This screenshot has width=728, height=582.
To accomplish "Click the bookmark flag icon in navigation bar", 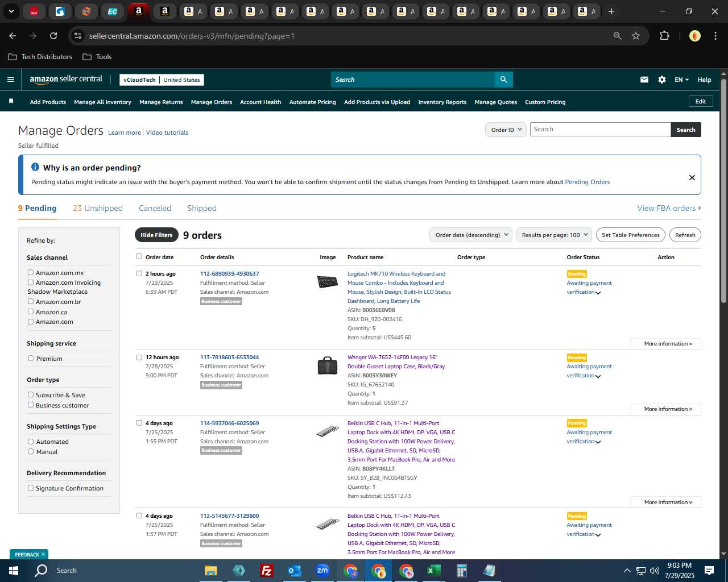I will tap(11, 101).
